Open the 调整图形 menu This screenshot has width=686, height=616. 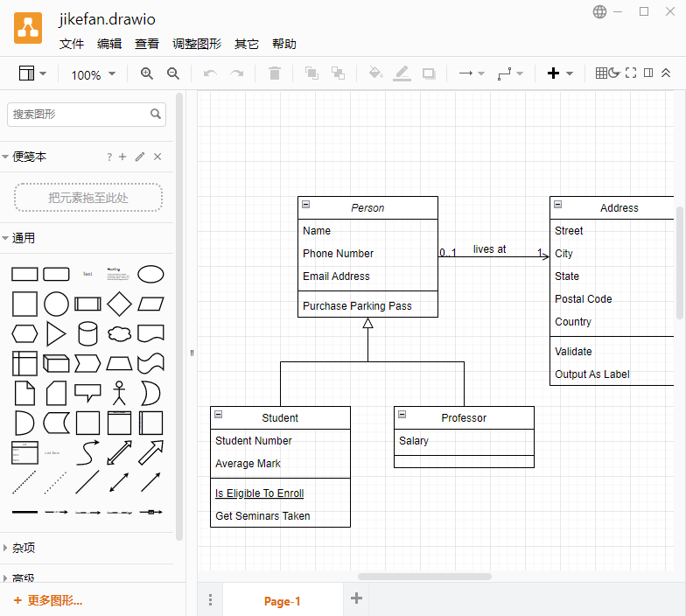[197, 44]
